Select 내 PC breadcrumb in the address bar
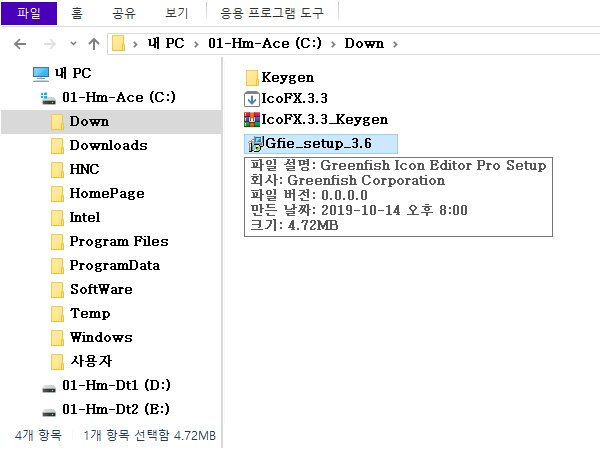 (x=166, y=43)
